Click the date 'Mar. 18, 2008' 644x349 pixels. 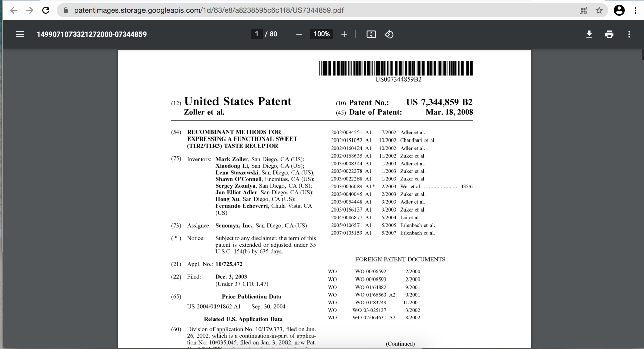(x=450, y=112)
